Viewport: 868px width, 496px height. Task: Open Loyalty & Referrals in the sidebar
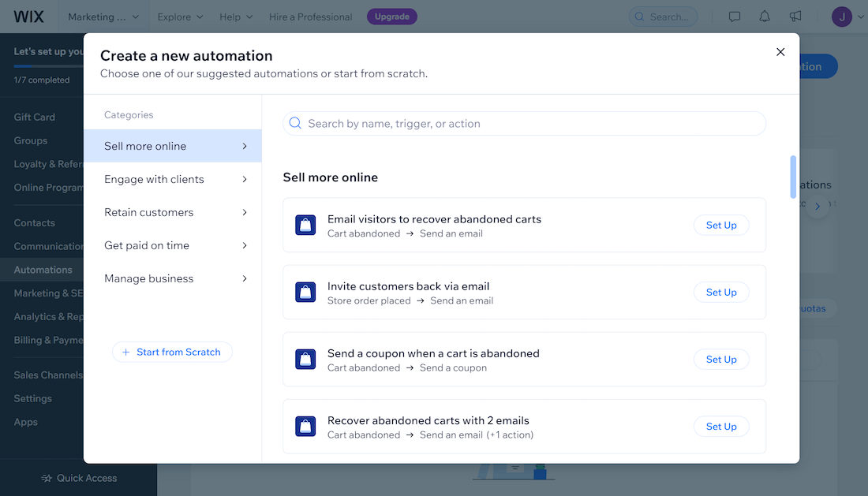pyautogui.click(x=48, y=164)
